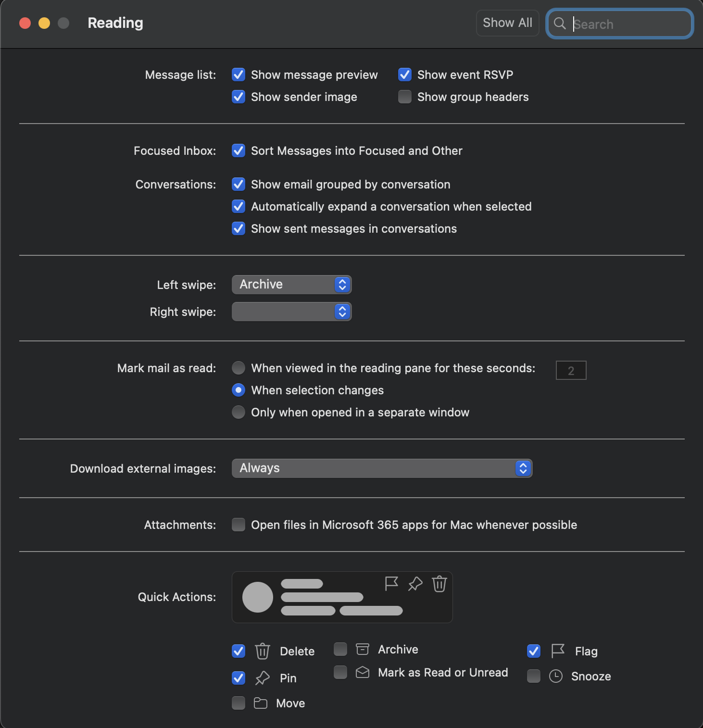Click the magnifier icon in the search field
Image resolution: width=703 pixels, height=728 pixels.
click(560, 24)
